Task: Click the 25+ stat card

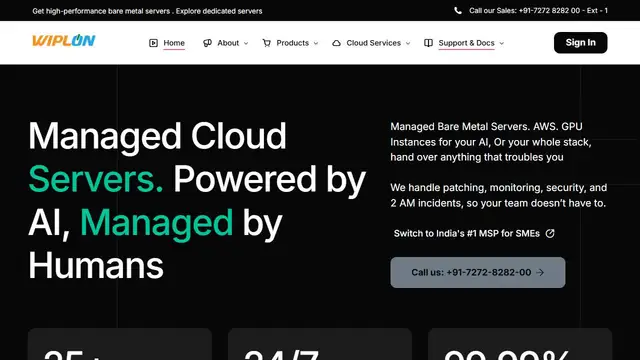Action: coord(120,344)
